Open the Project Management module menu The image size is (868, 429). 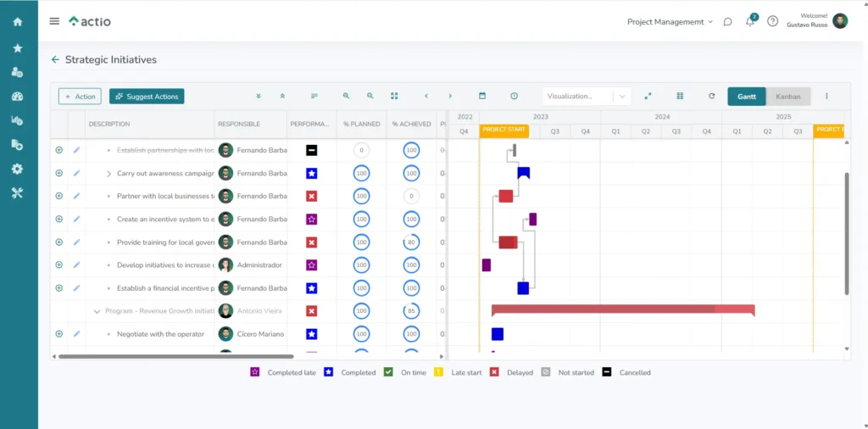click(x=670, y=22)
